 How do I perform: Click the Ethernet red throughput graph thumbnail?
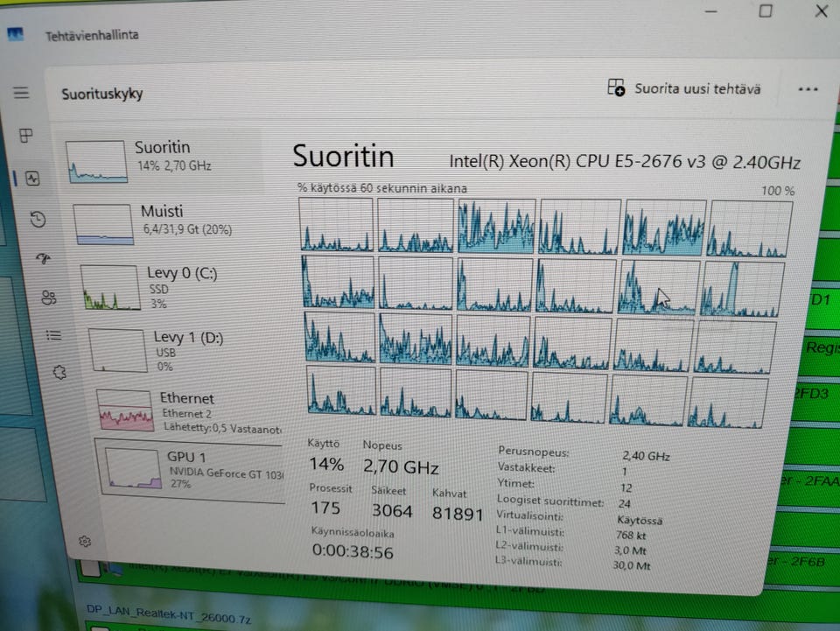(125, 410)
